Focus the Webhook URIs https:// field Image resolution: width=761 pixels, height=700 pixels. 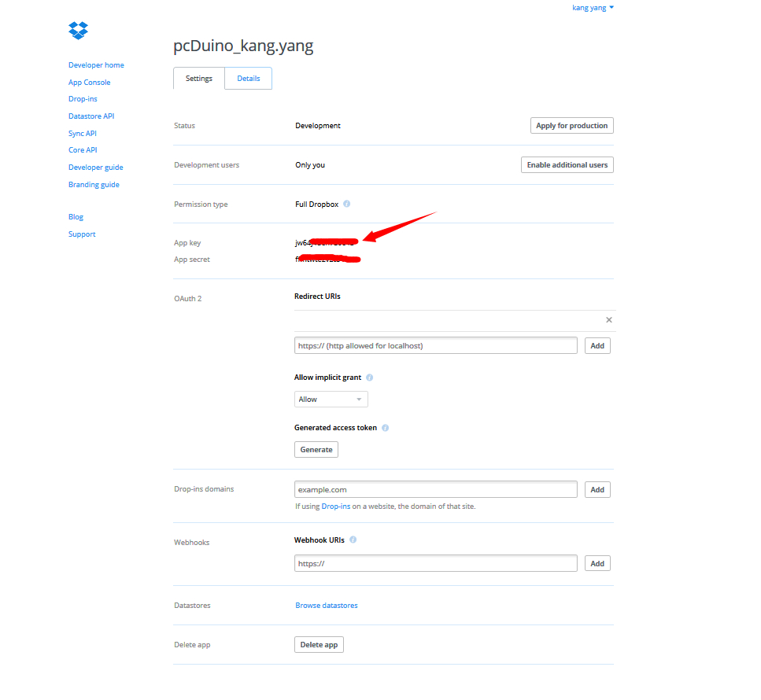click(x=436, y=563)
